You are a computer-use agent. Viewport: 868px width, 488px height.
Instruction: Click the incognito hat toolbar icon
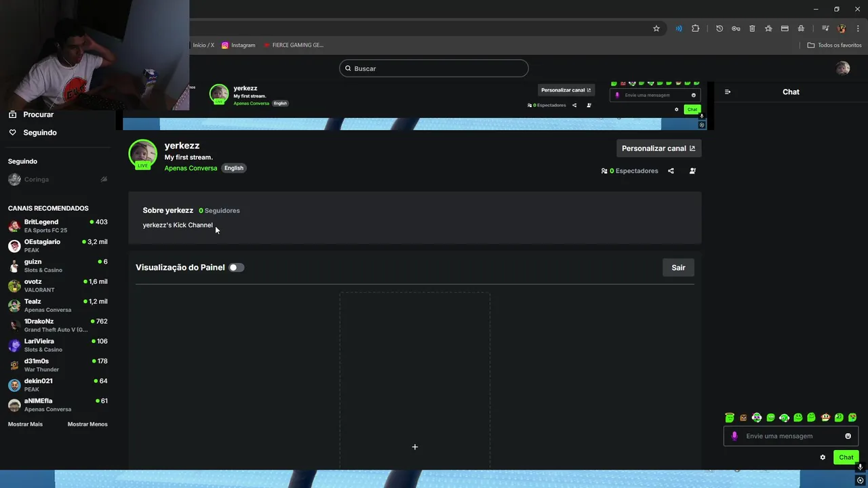click(801, 28)
